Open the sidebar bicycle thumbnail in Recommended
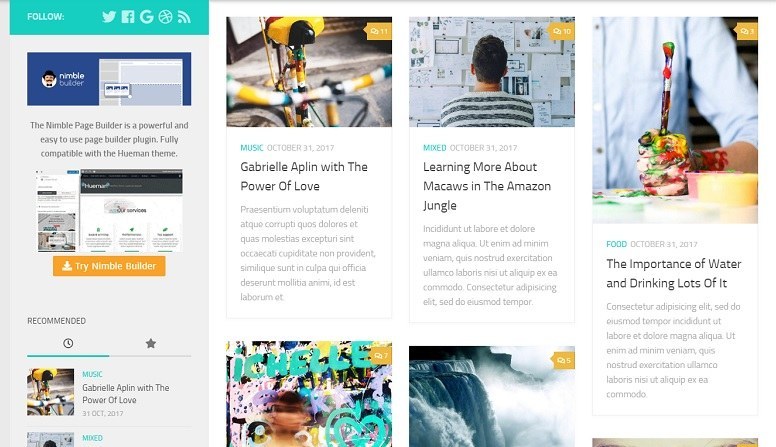The image size is (776, 447). click(50, 392)
